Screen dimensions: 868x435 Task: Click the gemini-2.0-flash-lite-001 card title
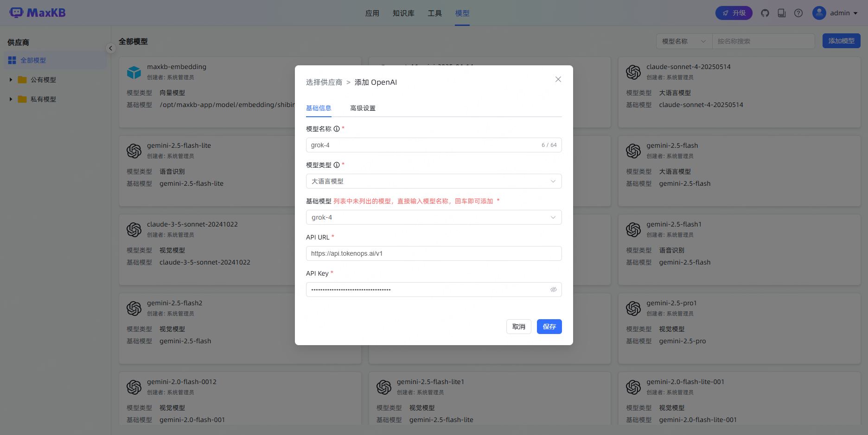pos(685,382)
